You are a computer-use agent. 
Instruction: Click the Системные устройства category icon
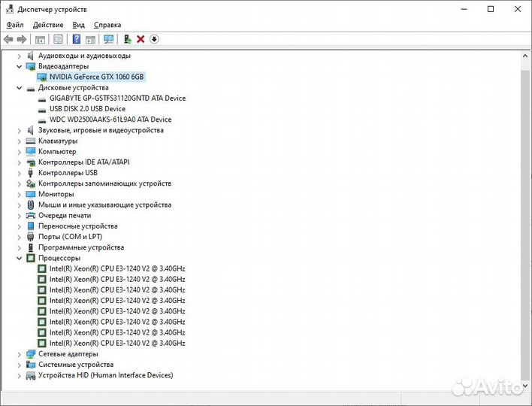point(31,365)
